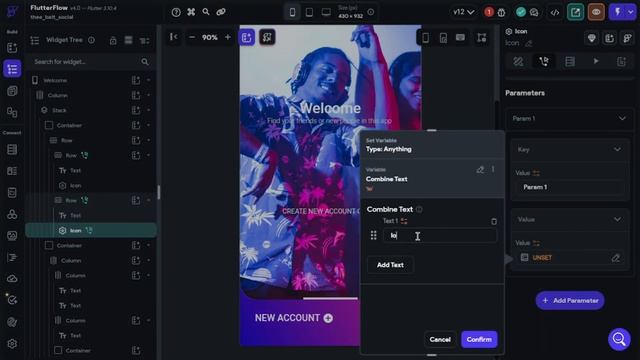Select the Welcome page tree row
640x360 pixels.
91,80
